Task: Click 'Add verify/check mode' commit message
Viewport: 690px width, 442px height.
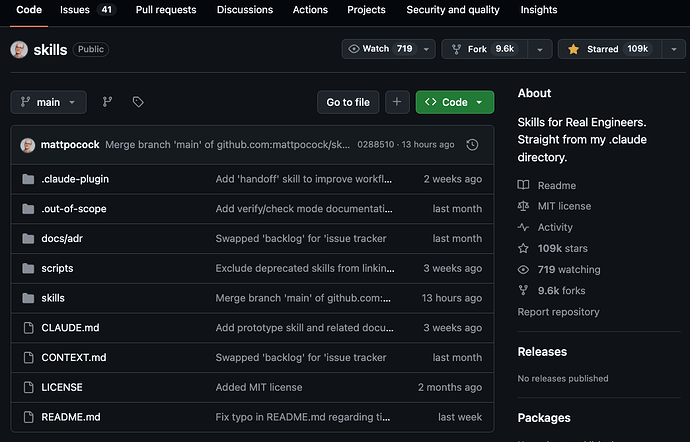Action: [304, 209]
